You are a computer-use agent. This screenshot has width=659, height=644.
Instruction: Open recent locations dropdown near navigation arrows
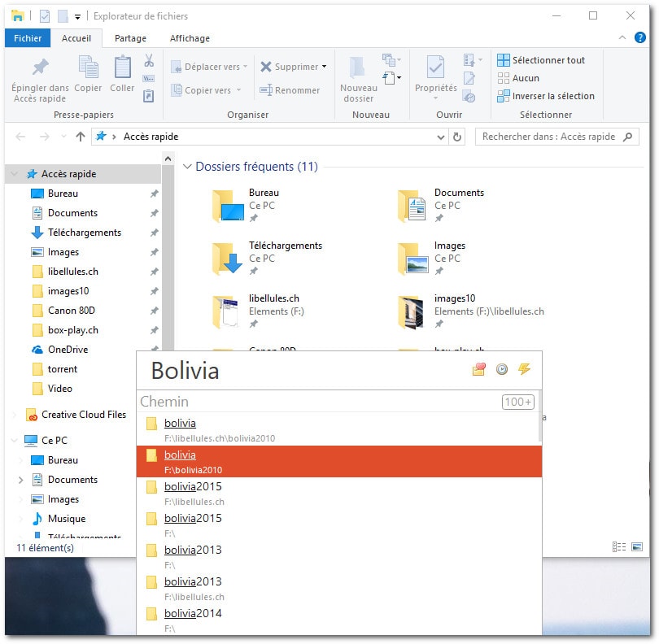63,137
